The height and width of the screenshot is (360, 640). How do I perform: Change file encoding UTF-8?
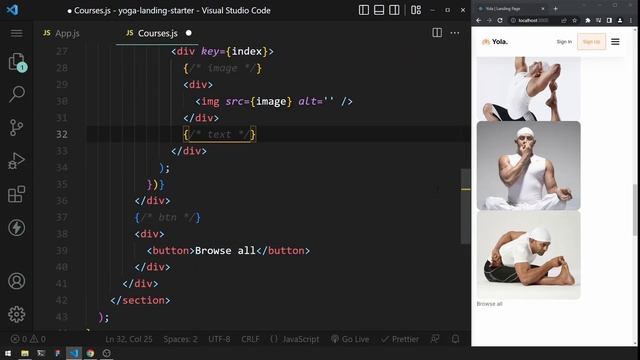point(219,339)
